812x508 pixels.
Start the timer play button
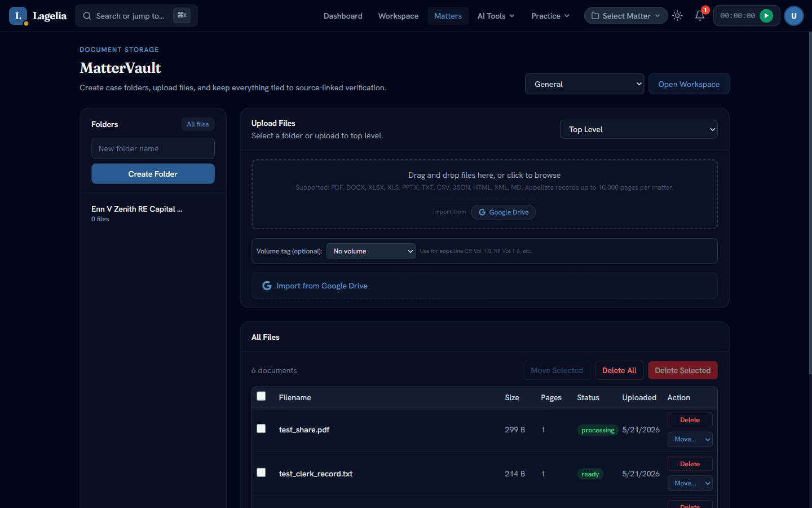tap(766, 16)
